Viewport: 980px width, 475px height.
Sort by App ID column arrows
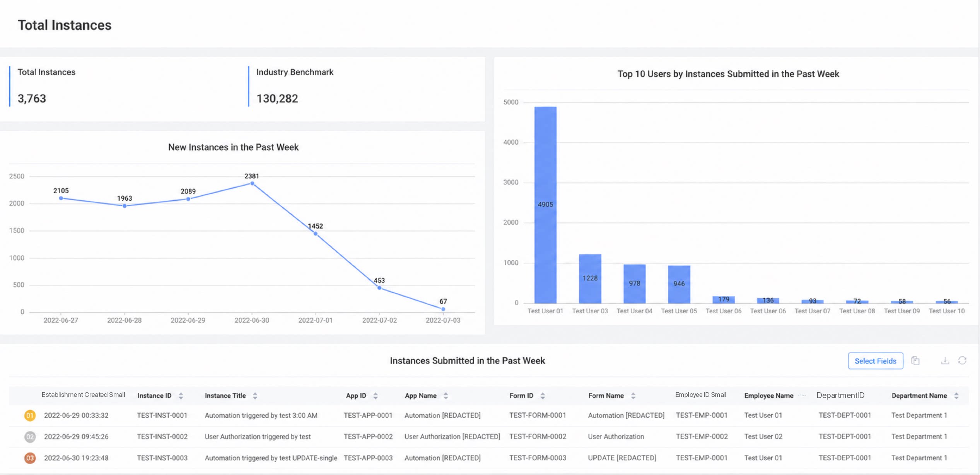tap(375, 396)
